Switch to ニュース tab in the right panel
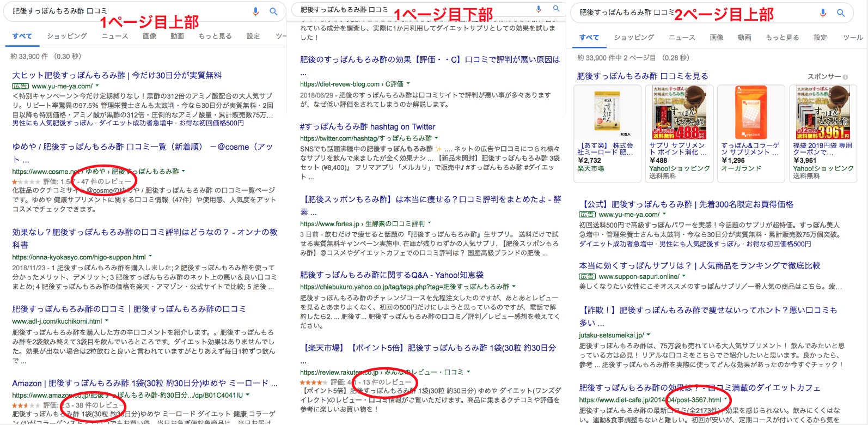868x425 pixels. 682,38
